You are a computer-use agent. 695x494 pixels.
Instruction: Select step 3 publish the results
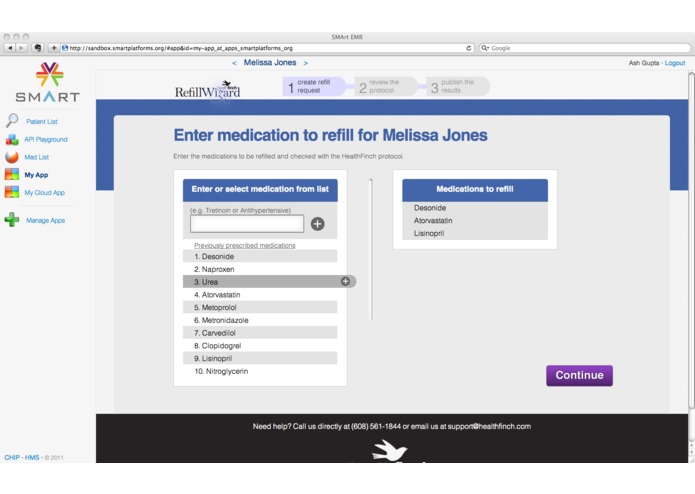click(457, 86)
